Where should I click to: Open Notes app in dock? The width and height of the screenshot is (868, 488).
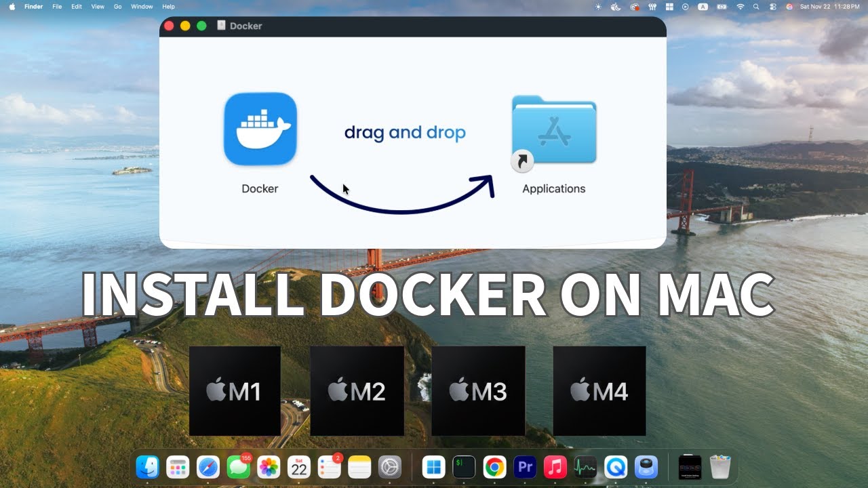coord(359,467)
